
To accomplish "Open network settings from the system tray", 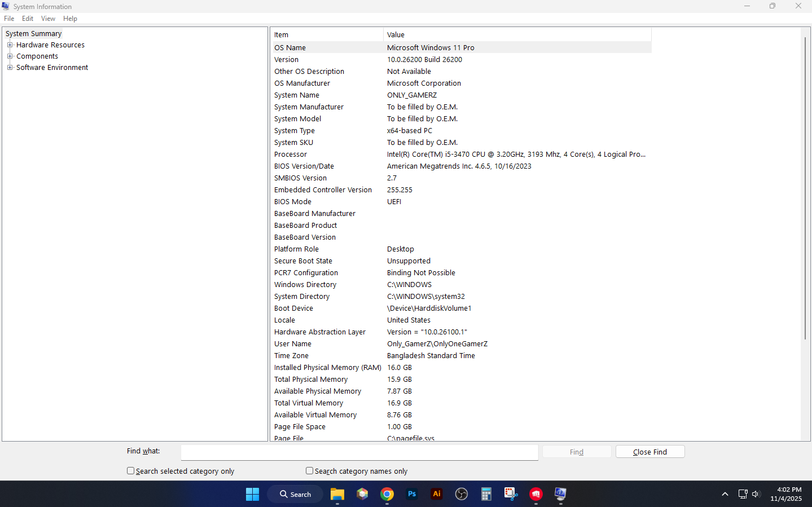I will tap(743, 494).
